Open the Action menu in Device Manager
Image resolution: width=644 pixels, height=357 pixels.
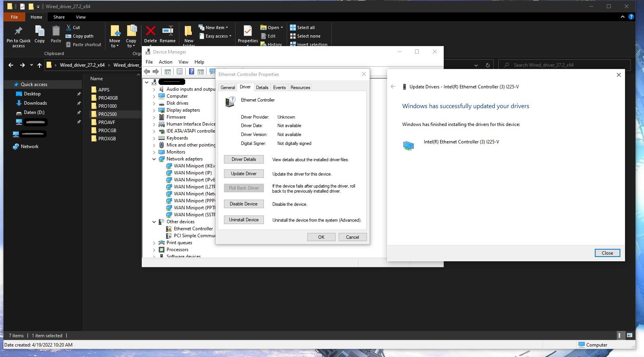tap(165, 62)
